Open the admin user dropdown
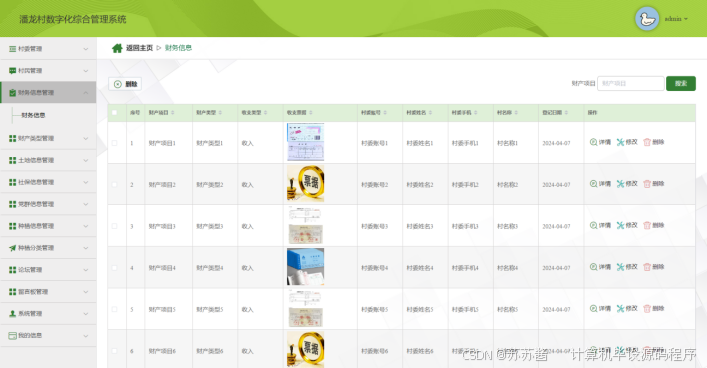This screenshot has width=707, height=368. [x=676, y=19]
